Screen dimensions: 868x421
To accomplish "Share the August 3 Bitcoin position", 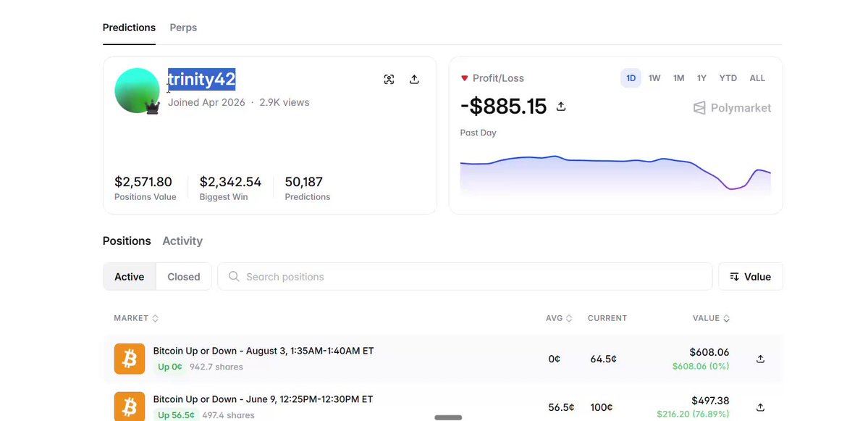I will click(760, 359).
